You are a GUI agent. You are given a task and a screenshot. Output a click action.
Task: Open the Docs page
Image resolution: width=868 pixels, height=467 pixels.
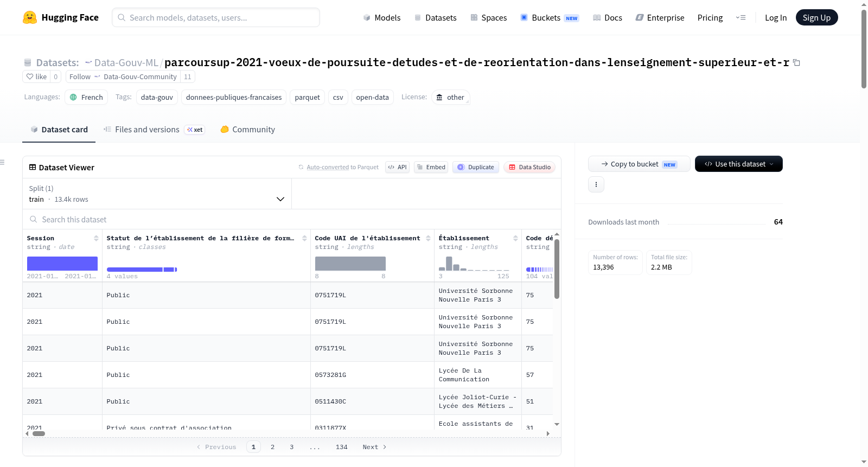[608, 17]
